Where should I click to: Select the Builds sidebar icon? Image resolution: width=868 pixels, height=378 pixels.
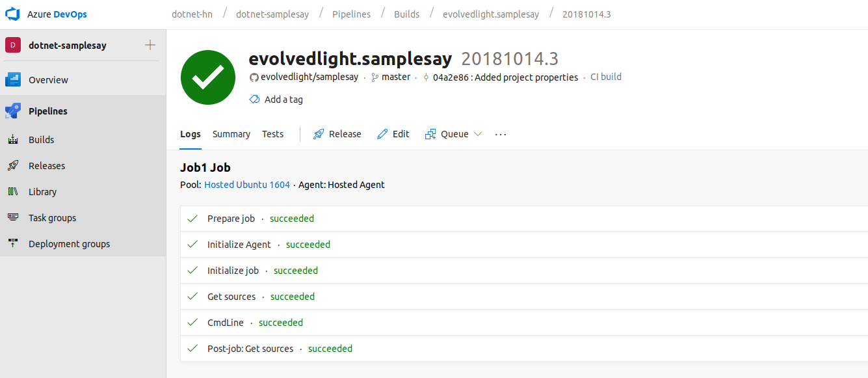pos(13,140)
